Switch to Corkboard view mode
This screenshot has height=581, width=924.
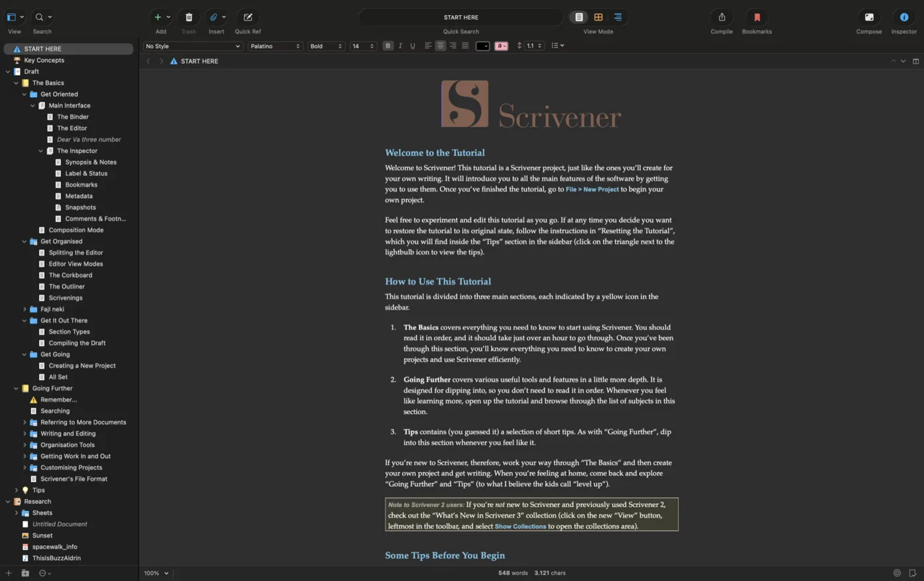coord(599,17)
